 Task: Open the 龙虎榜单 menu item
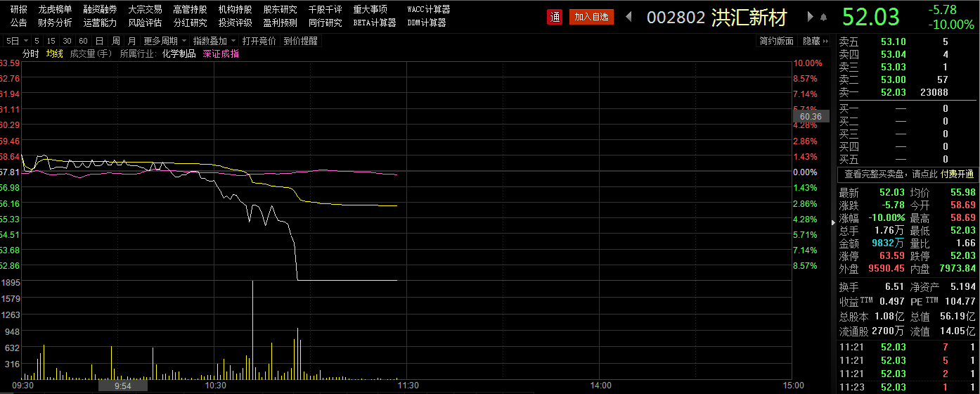(55, 9)
